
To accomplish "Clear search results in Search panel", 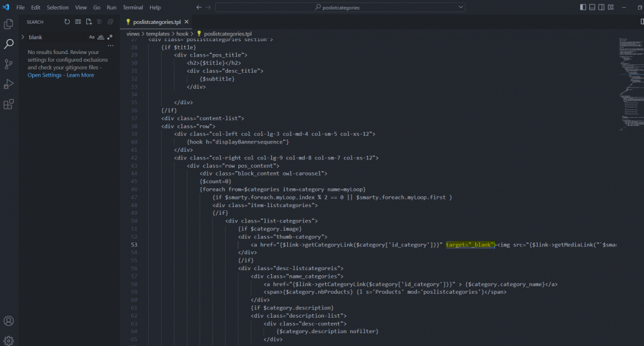I will pyautogui.click(x=78, y=22).
